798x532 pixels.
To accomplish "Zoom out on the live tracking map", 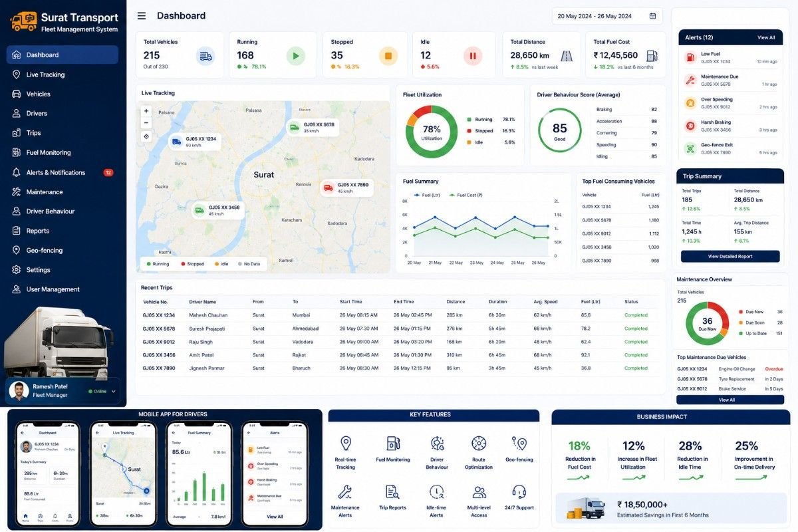I will pos(146,123).
